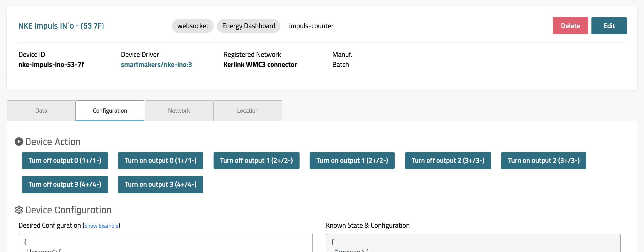Click the play icon beside Device Action
644x252 pixels.
coord(19,142)
